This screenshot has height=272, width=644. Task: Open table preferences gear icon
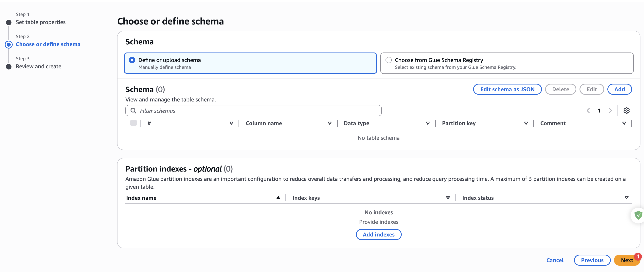[x=626, y=111]
